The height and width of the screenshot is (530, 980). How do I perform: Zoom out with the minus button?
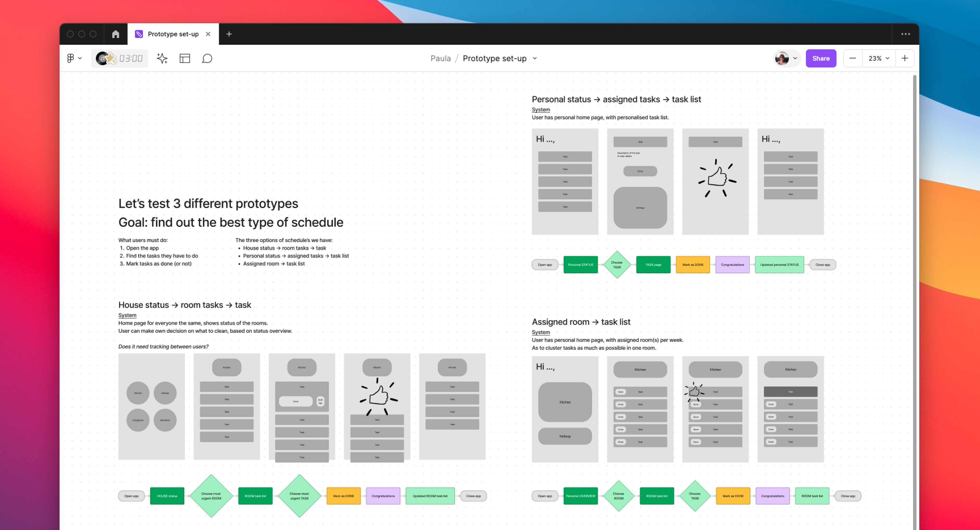853,58
